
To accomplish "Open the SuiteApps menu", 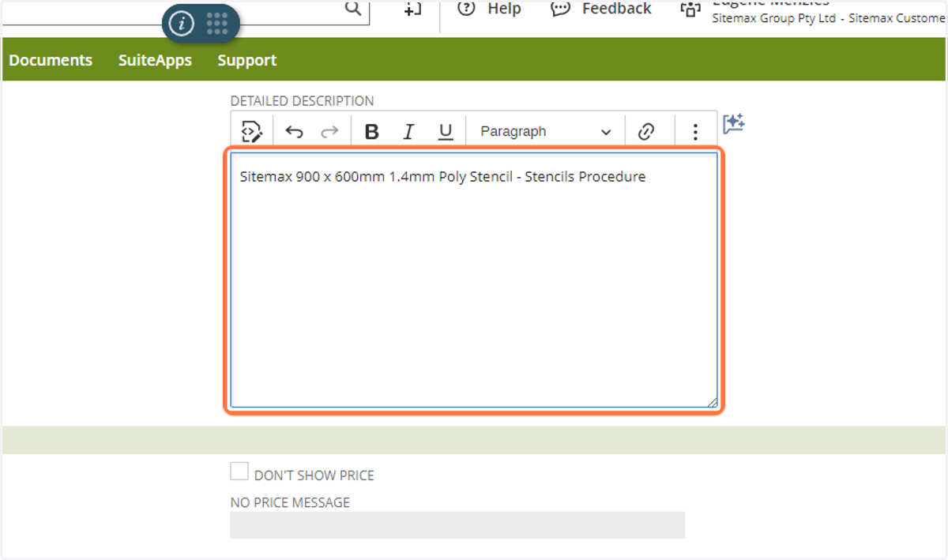I will [155, 60].
